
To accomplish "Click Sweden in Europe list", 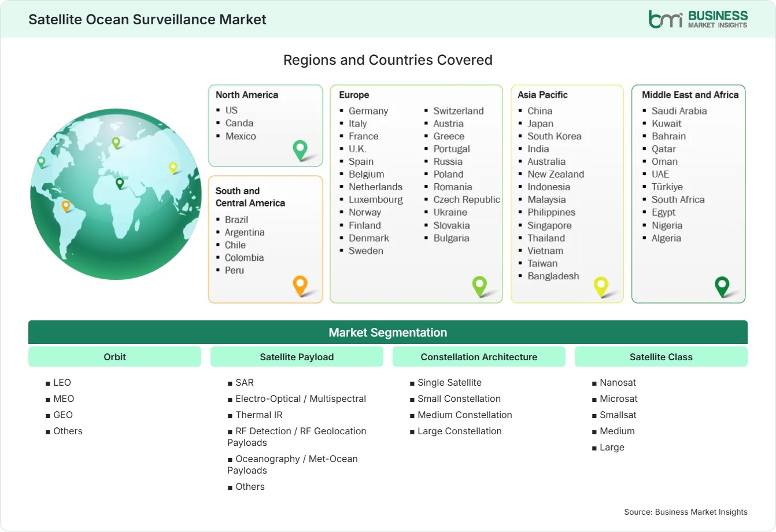I will coord(366,251).
